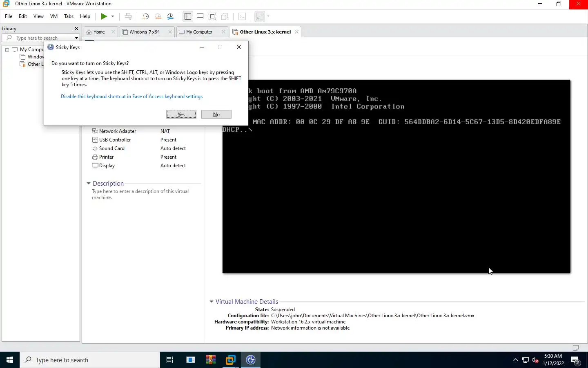588x368 pixels.
Task: Open Task View on the taskbar
Action: [170, 360]
